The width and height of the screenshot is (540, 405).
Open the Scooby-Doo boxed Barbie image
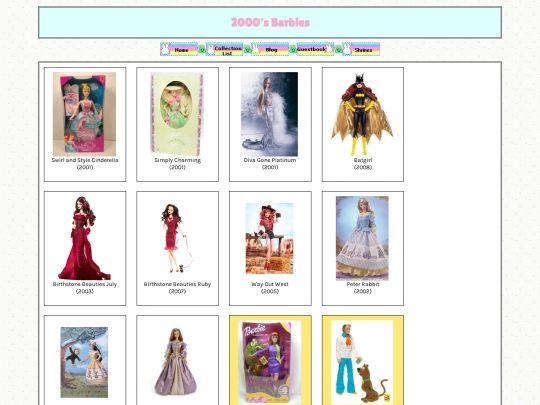[270, 362]
